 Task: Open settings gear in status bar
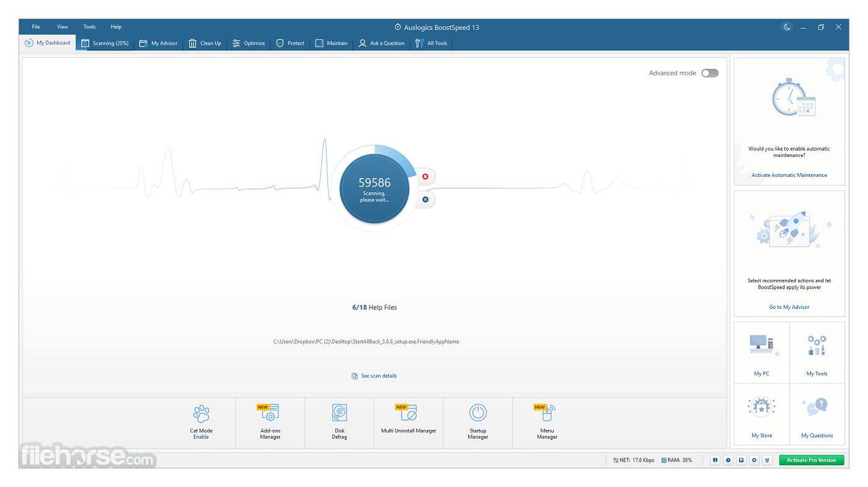point(754,460)
